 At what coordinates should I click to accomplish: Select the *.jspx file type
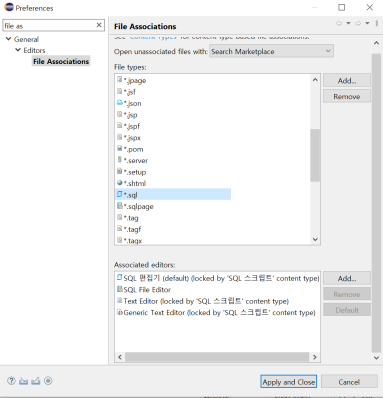click(129, 138)
